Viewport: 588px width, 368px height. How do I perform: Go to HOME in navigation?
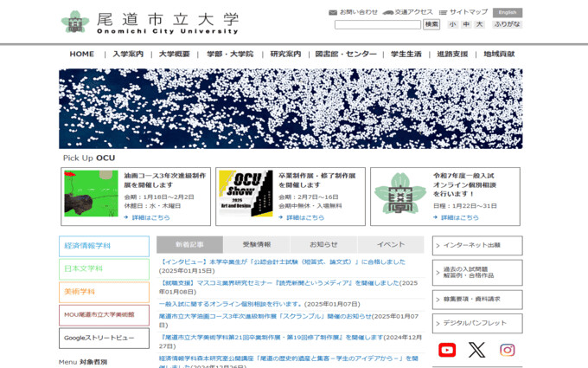pos(82,54)
